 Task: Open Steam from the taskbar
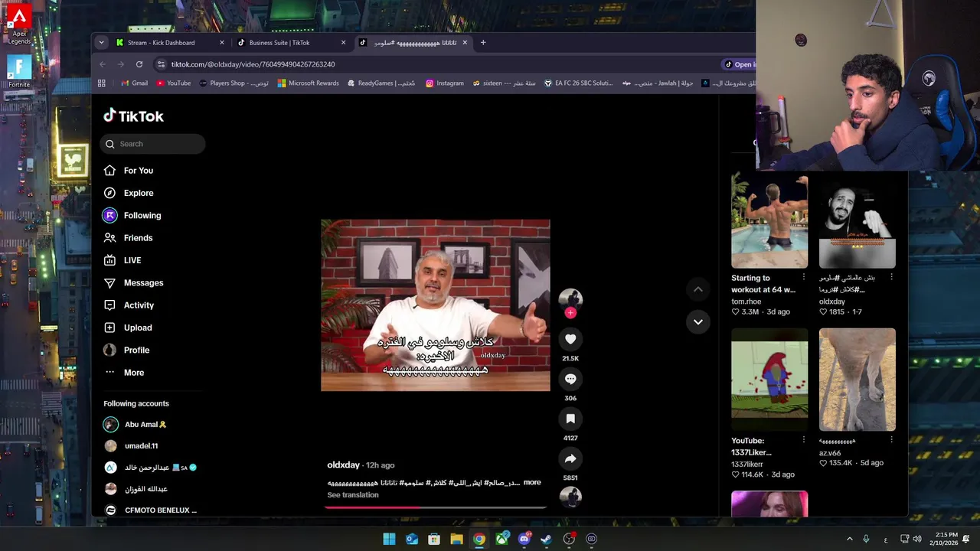(546, 539)
